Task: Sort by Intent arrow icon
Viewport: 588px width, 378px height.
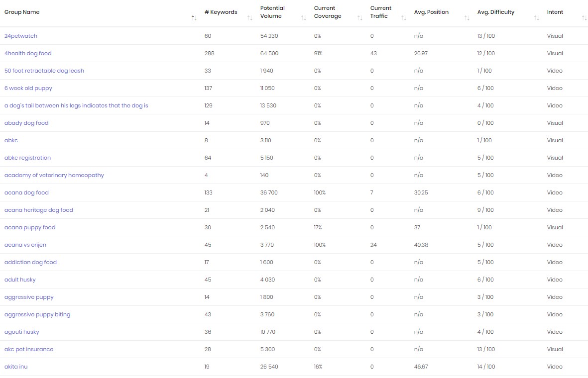Action: click(584, 17)
